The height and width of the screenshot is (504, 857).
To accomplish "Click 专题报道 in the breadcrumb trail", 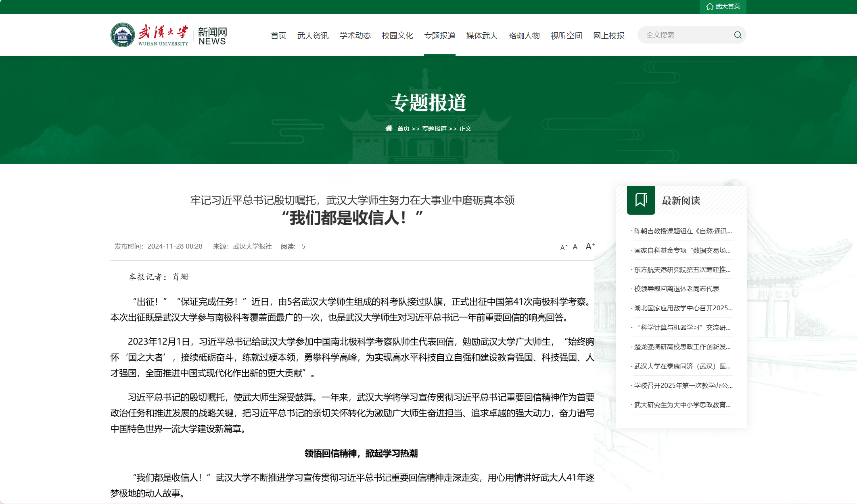I will [434, 128].
